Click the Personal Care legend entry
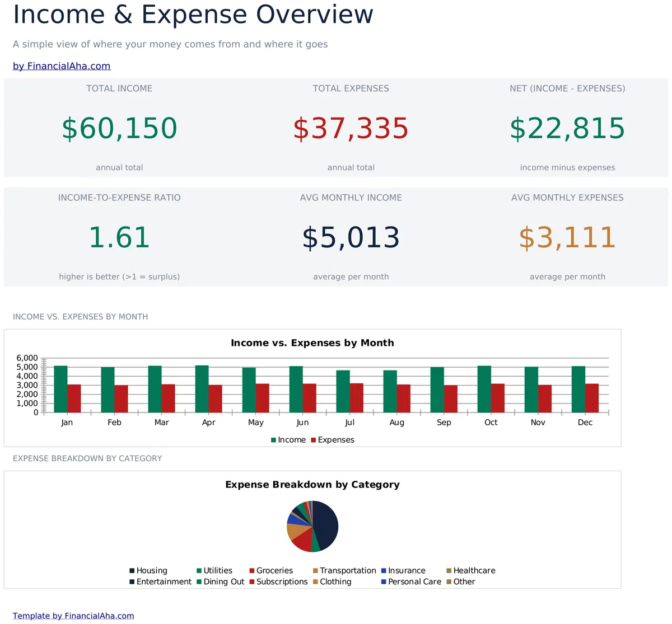The width and height of the screenshot is (672, 624). (x=412, y=582)
